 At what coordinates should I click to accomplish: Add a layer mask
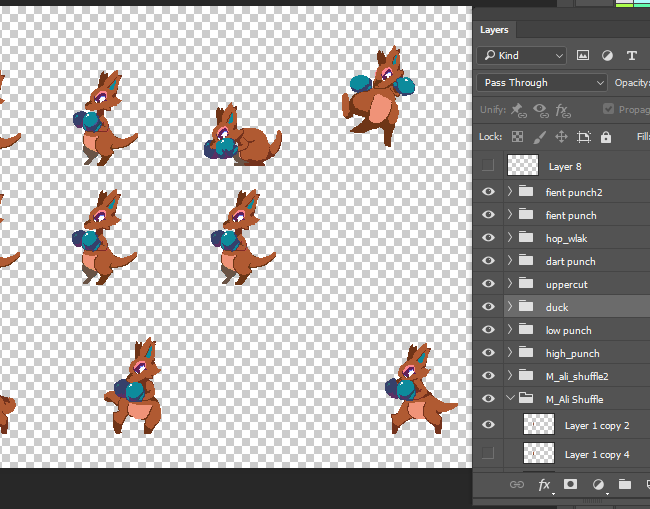[571, 485]
